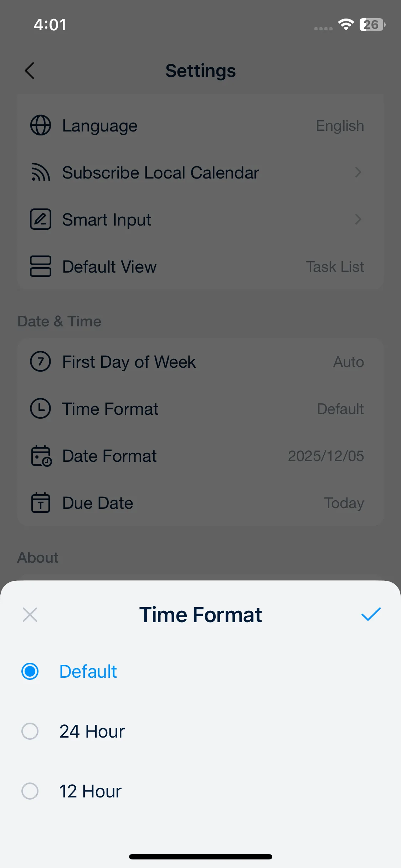The height and width of the screenshot is (868, 401).
Task: Open Subscribe Local Calendar chevron
Action: 358,172
